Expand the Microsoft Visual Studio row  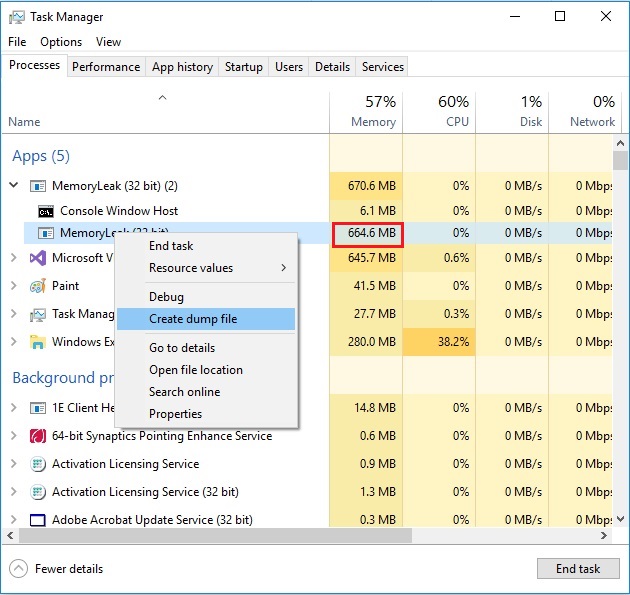pos(14,258)
